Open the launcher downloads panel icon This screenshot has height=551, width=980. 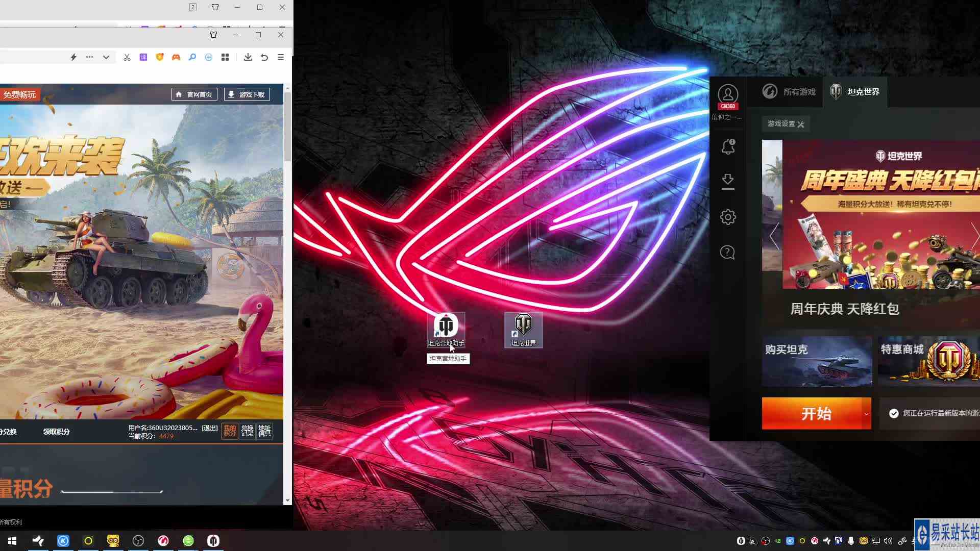(x=728, y=181)
